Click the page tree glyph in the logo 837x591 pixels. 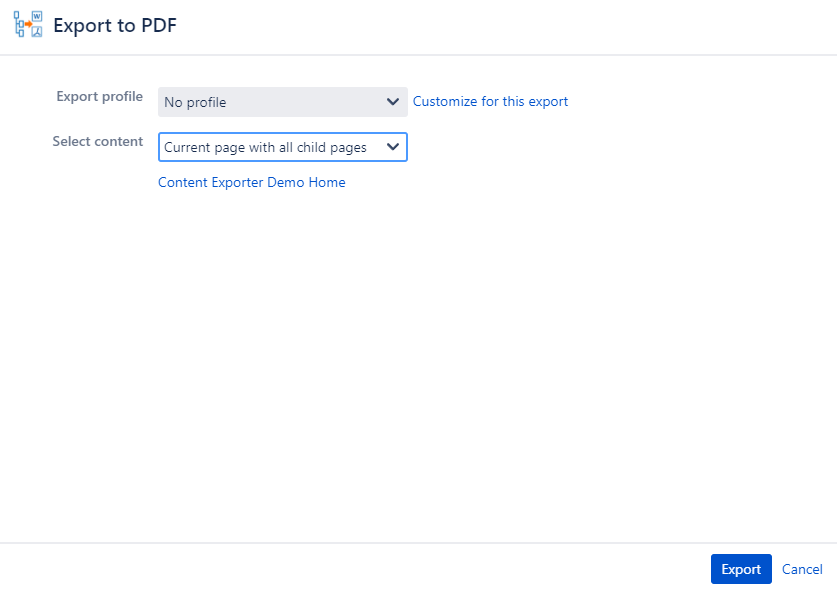pos(19,25)
